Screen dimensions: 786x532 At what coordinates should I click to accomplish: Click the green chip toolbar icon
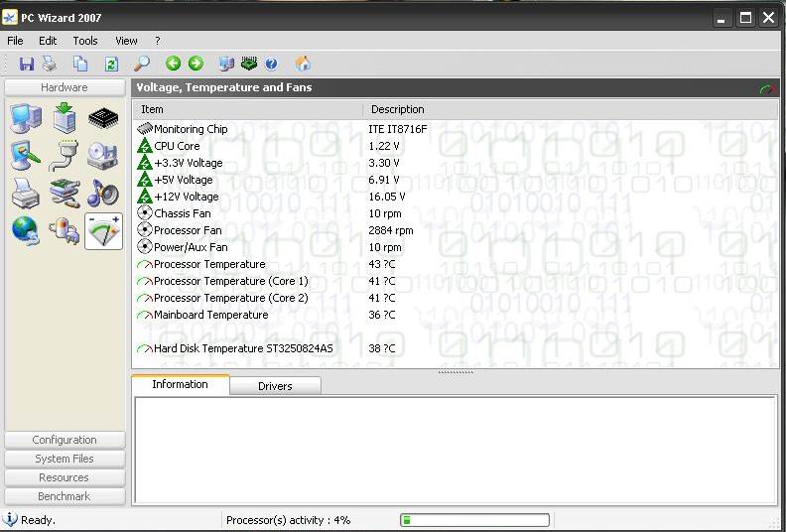click(x=249, y=64)
